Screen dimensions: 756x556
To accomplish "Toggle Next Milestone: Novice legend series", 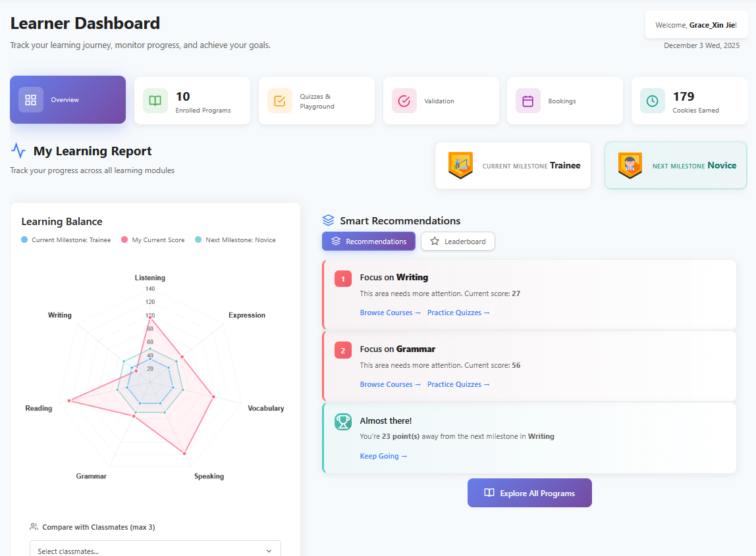I will (x=235, y=240).
